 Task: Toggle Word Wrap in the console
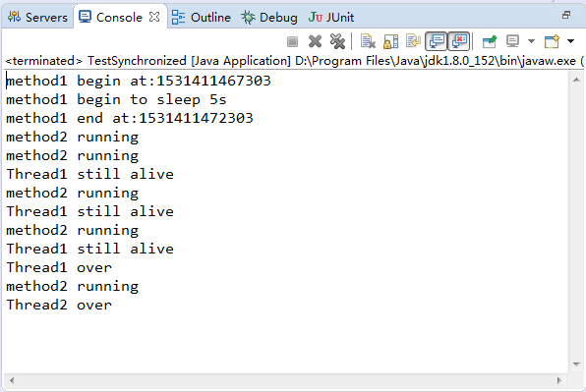click(x=413, y=41)
